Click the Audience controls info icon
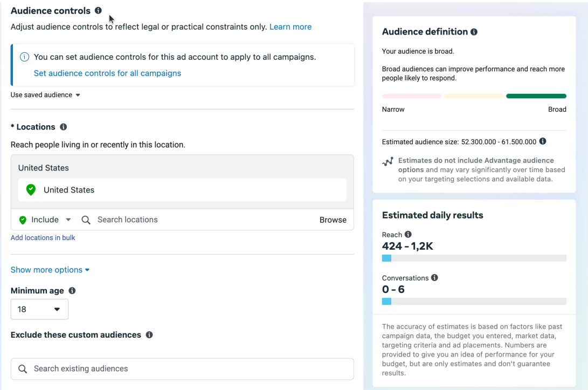588x390 pixels. pyautogui.click(x=98, y=11)
